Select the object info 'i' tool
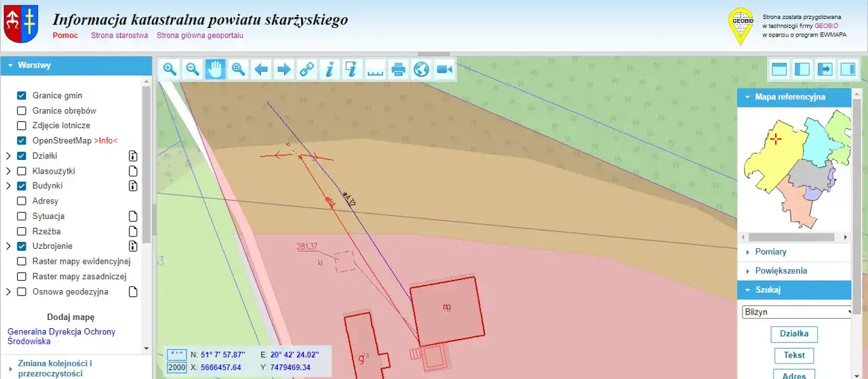The width and height of the screenshot is (868, 379). pyautogui.click(x=330, y=69)
